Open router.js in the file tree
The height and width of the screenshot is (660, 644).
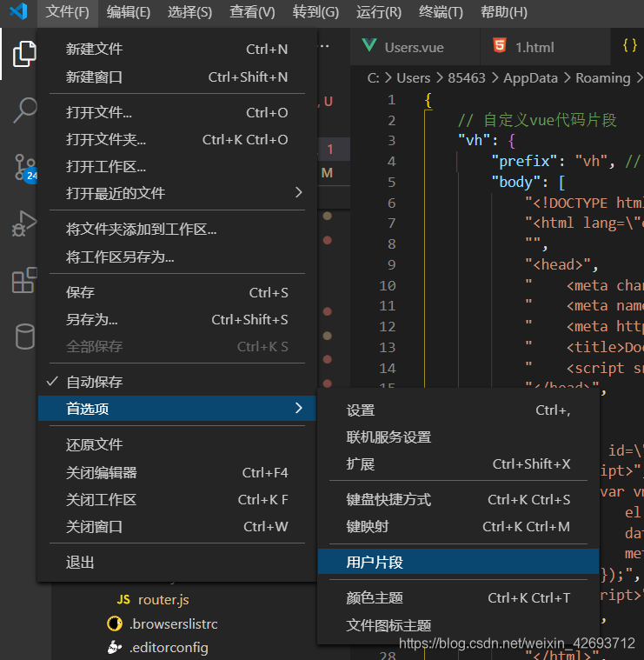point(163,599)
